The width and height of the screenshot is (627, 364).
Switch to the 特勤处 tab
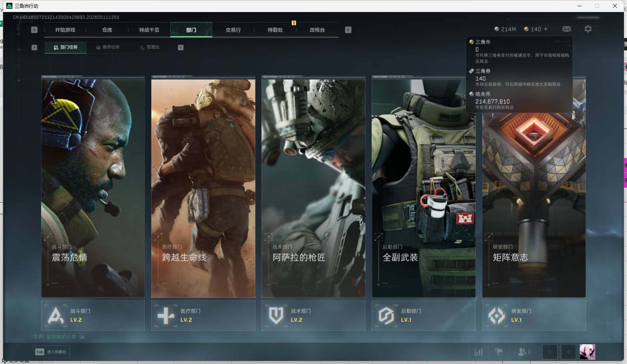point(275,30)
